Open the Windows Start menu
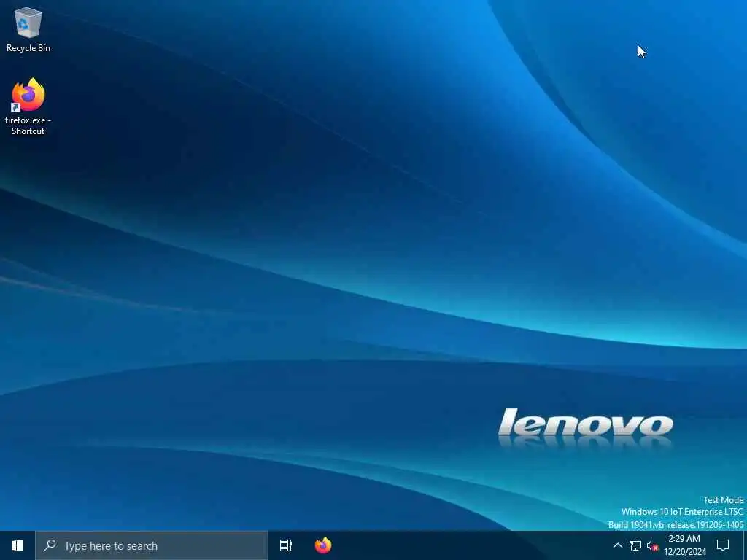 tap(18, 545)
